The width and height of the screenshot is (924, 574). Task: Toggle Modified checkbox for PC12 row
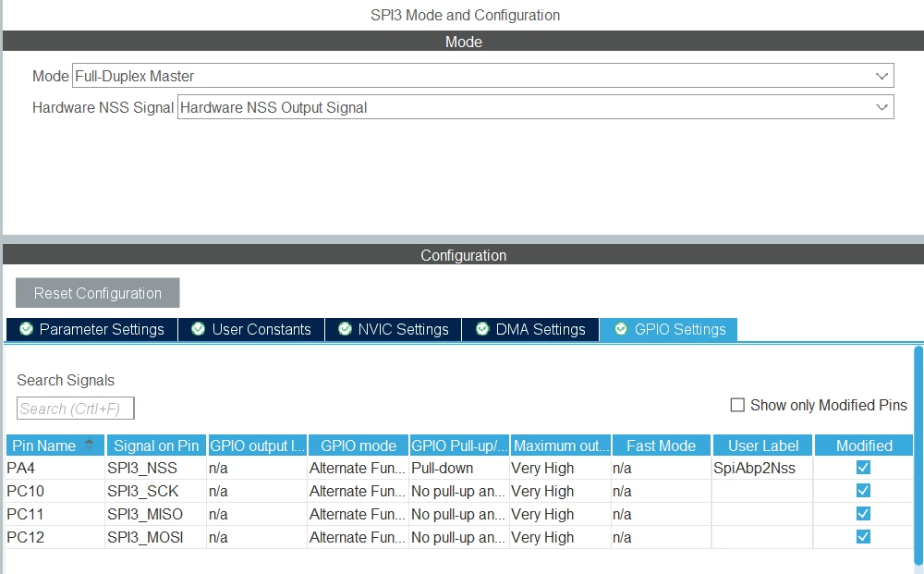click(863, 537)
